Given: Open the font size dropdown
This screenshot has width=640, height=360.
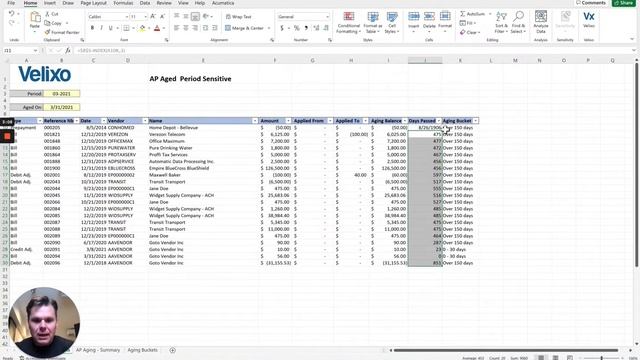Looking at the screenshot, I should click(x=145, y=17).
